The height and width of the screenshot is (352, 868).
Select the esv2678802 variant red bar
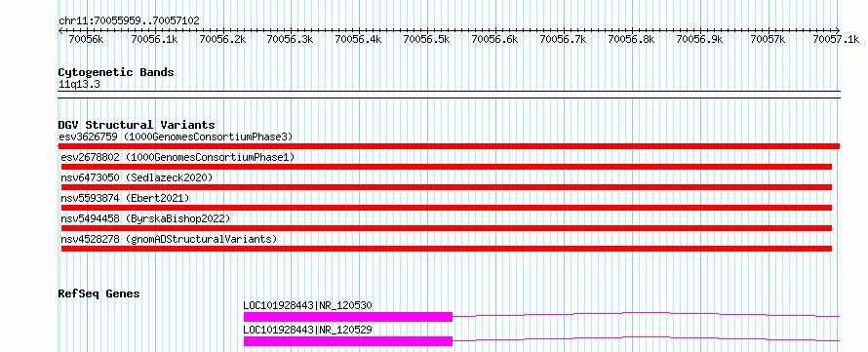(x=446, y=167)
